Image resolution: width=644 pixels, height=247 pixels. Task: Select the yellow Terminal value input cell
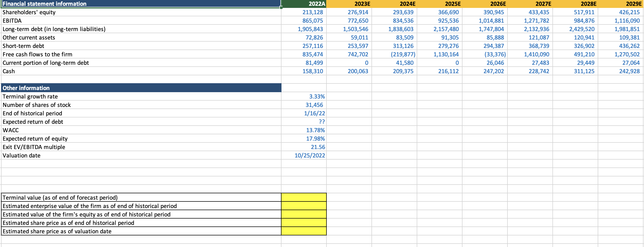tap(304, 197)
